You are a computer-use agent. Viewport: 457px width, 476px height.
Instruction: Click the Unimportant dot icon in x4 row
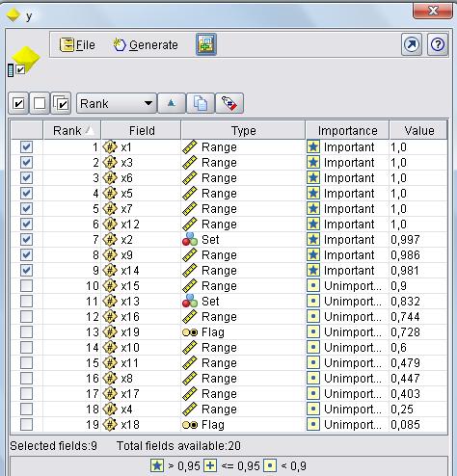tap(313, 410)
